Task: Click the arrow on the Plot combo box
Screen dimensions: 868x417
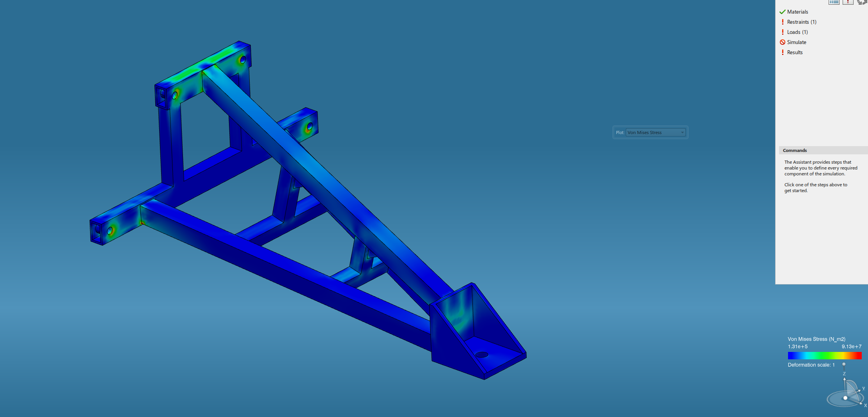Action: 682,133
